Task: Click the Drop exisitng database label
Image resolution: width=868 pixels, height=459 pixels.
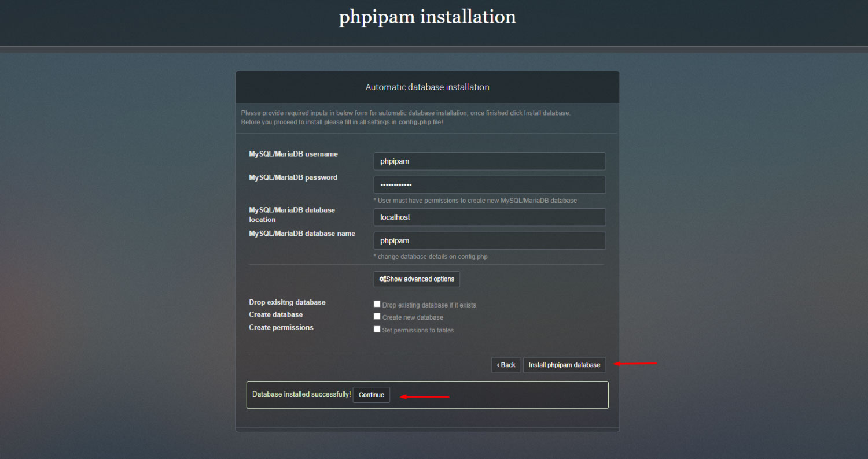Action: pyautogui.click(x=287, y=302)
